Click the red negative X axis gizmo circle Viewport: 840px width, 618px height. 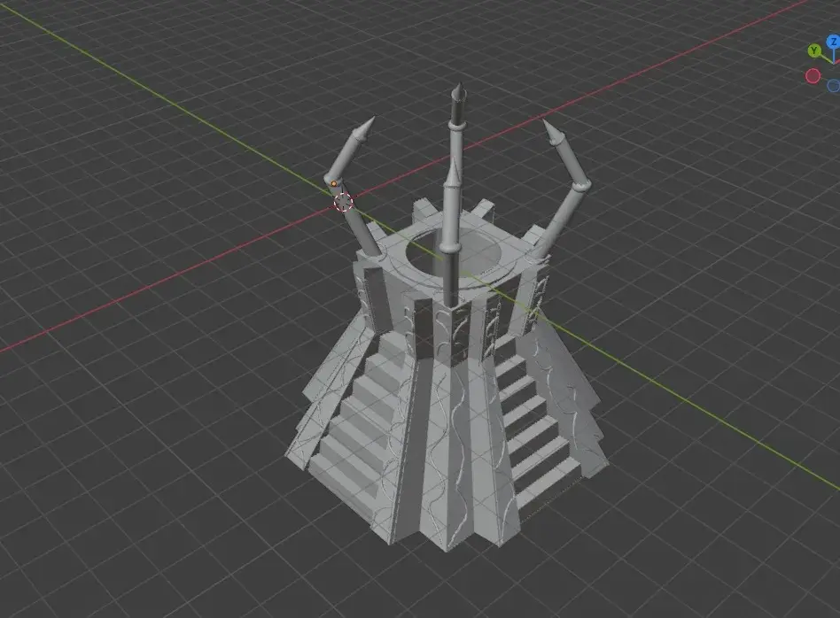point(813,76)
